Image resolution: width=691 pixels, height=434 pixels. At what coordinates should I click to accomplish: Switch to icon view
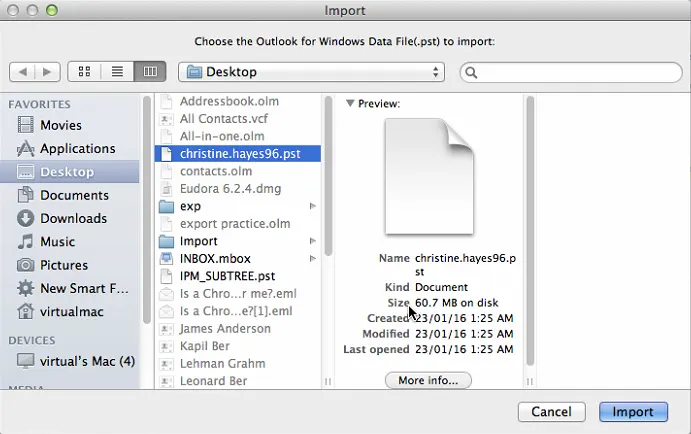tap(84, 71)
